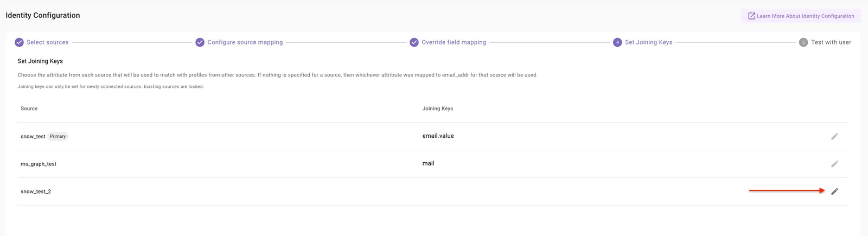868x236 pixels.
Task: Click checkmark icon for Override field mapping
Action: pos(414,42)
